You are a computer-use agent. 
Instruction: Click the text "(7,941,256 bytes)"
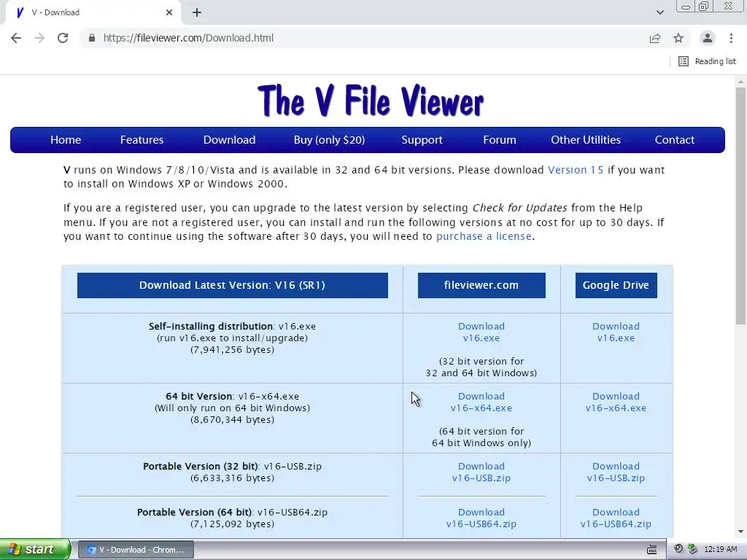click(233, 350)
